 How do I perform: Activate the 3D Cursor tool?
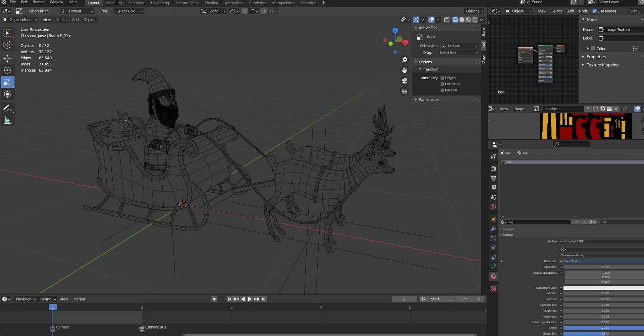(x=7, y=45)
